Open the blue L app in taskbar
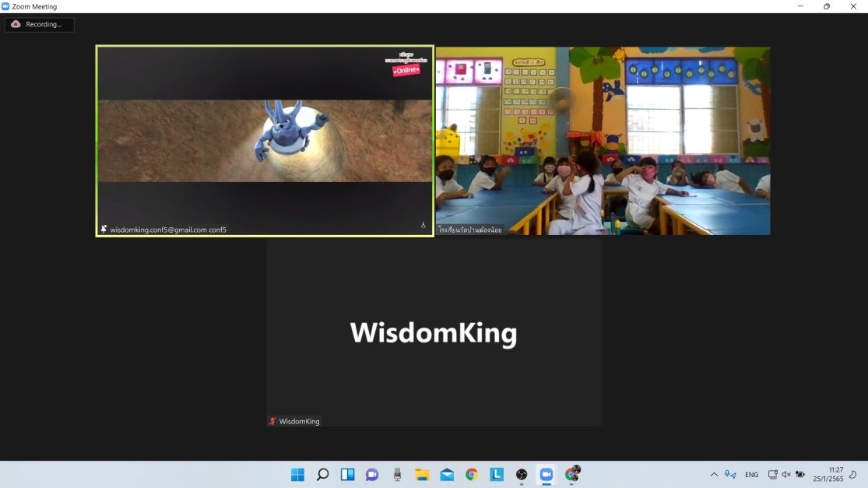 (497, 474)
